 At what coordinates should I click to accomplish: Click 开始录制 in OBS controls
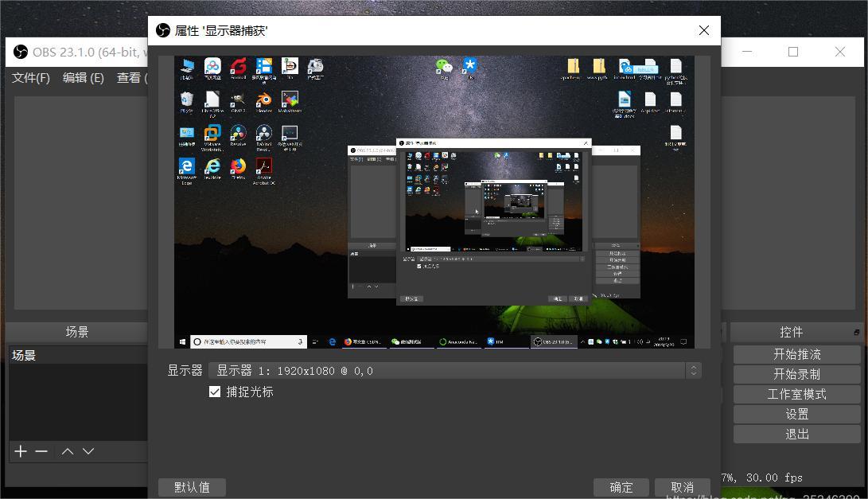click(x=796, y=374)
